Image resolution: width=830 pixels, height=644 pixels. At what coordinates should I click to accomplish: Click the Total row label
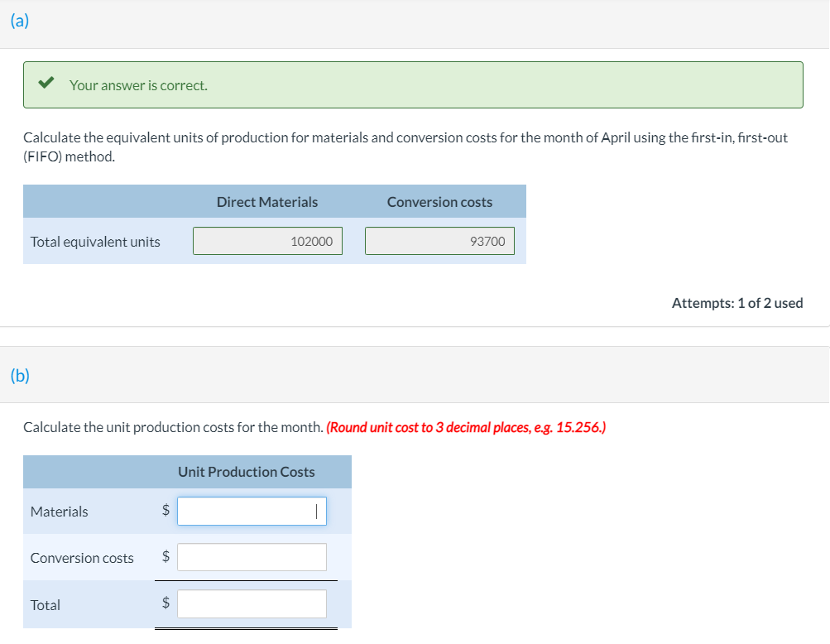[x=46, y=605]
